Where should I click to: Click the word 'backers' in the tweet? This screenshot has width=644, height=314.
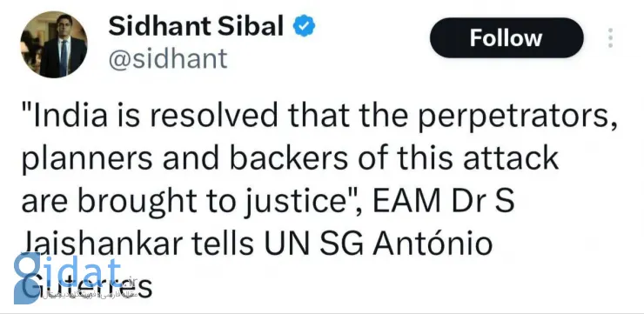pyautogui.click(x=289, y=159)
